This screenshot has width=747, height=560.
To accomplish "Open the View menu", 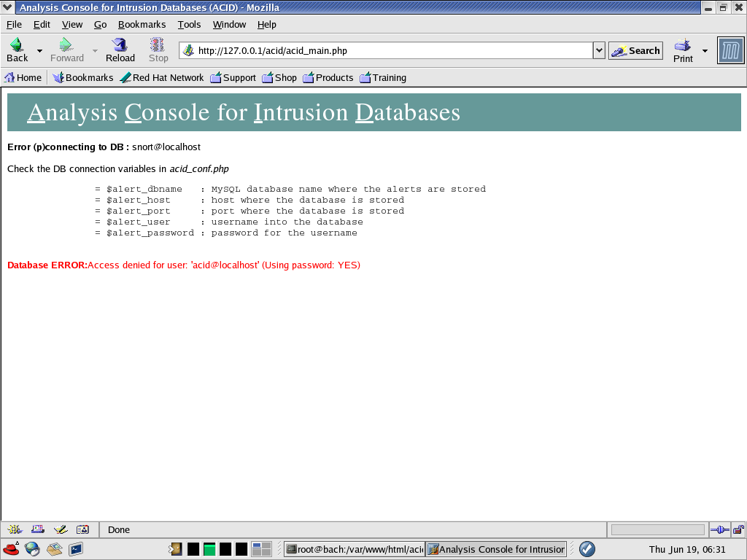I will (x=72, y=24).
